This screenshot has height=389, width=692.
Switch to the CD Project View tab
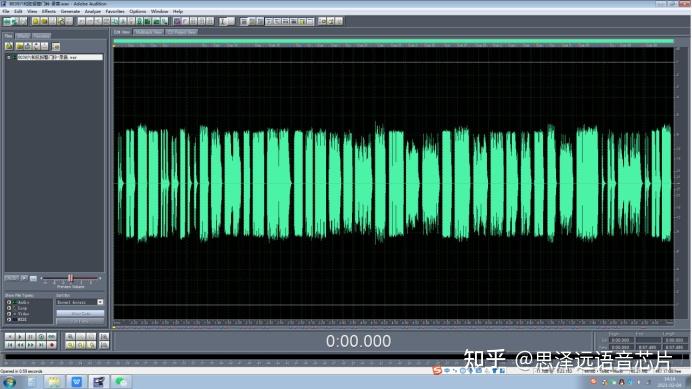[182, 32]
